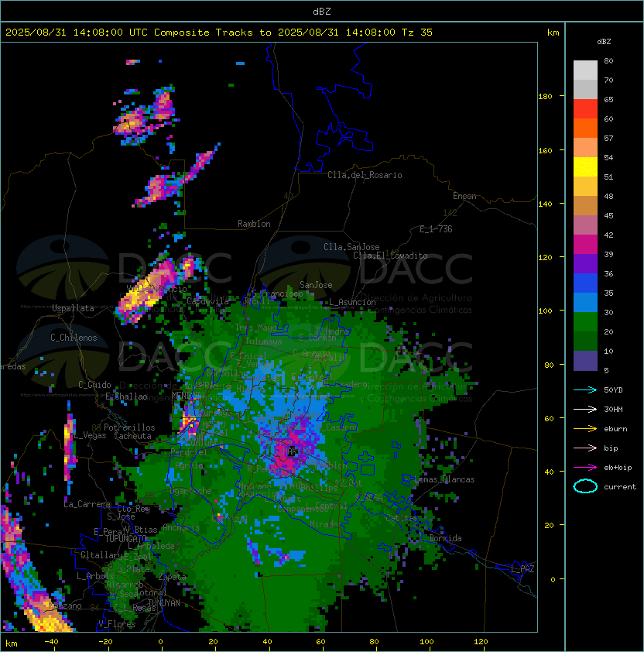Image resolution: width=644 pixels, height=652 pixels.
Task: Click the Ramblon place label
Action: pyautogui.click(x=254, y=224)
